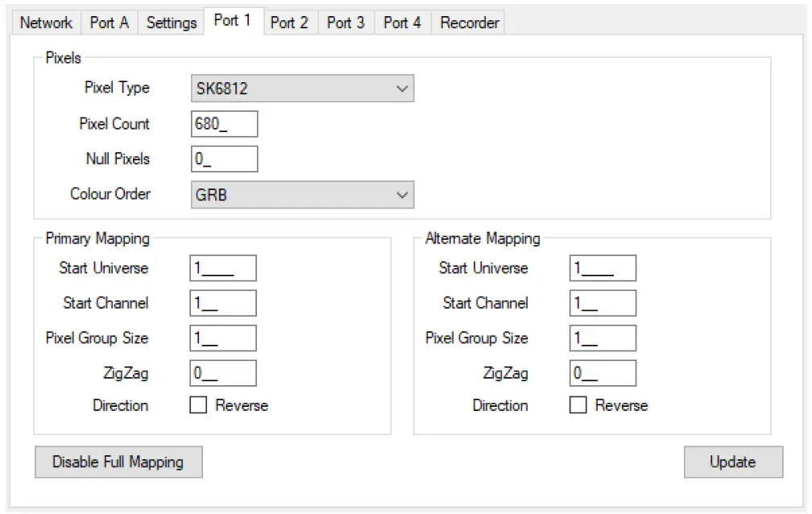Viewport: 812px width, 514px height.
Task: Open the Port A tab
Action: tap(109, 23)
